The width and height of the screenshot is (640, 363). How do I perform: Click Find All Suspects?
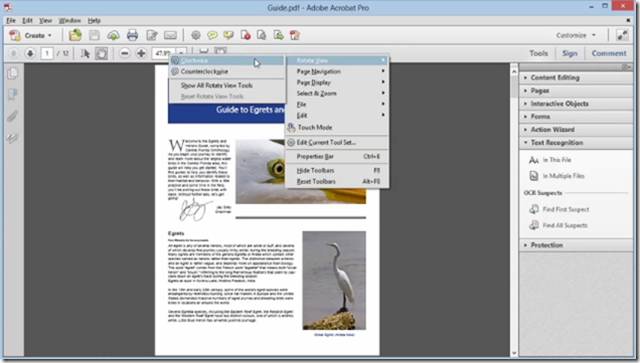coord(558,225)
